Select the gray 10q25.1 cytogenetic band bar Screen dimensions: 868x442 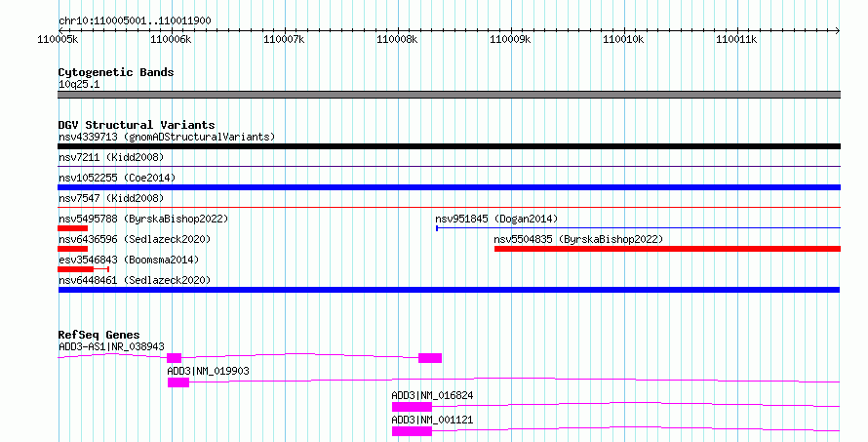(x=449, y=95)
